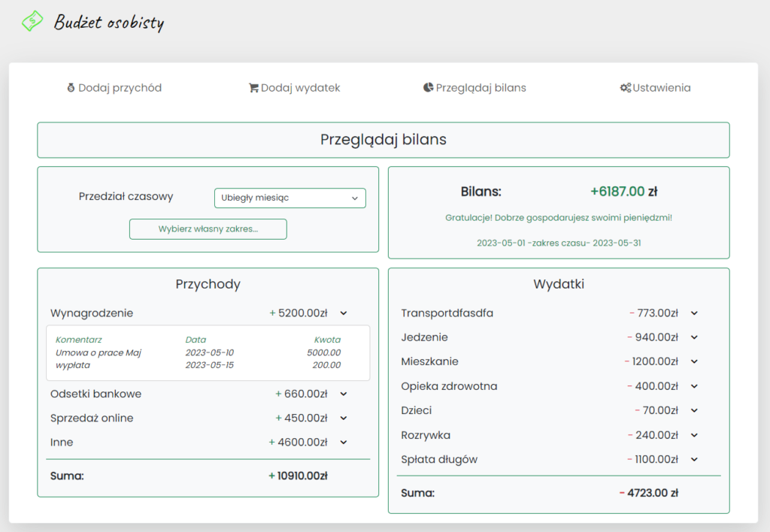
Task: Click the green money logo icon
Action: coord(32,22)
